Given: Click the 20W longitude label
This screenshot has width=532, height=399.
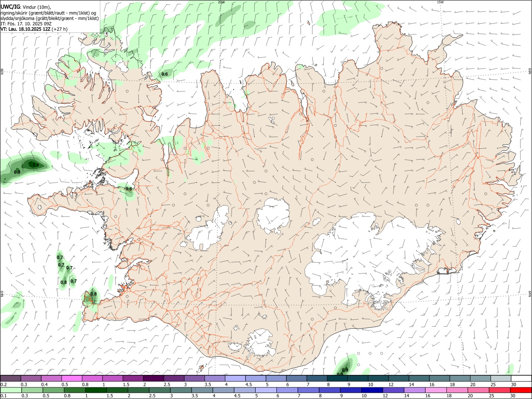Looking at the screenshot, I should pyautogui.click(x=222, y=2).
